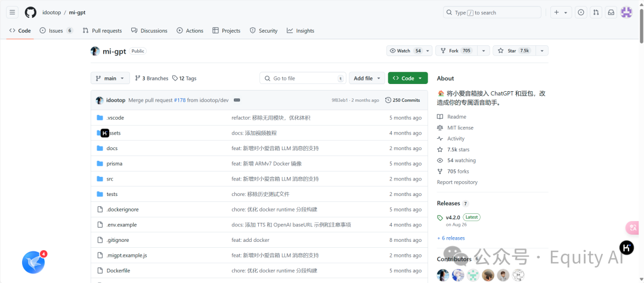Viewport: 644px width, 283px height.
Task: Open the issues header icon
Action: 581,13
